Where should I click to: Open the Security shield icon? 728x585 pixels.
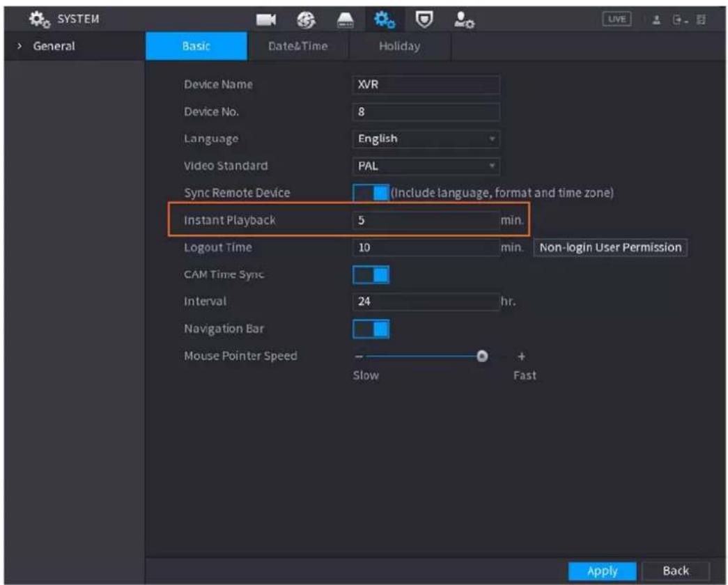click(x=424, y=19)
